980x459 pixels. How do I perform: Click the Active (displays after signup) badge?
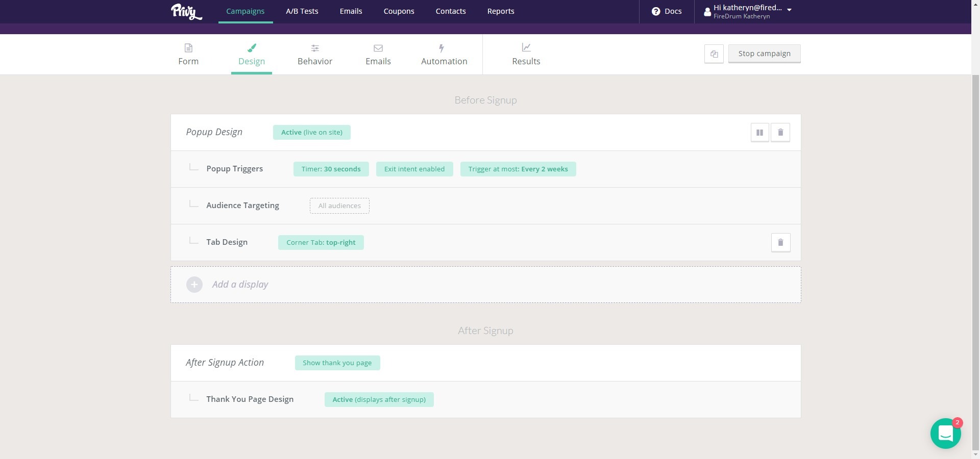point(379,399)
